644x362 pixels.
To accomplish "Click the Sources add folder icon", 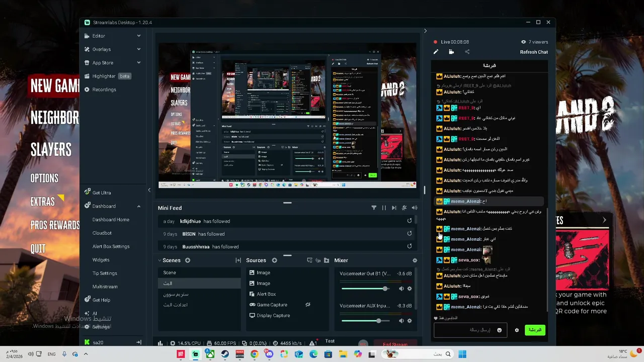I will [327, 260].
